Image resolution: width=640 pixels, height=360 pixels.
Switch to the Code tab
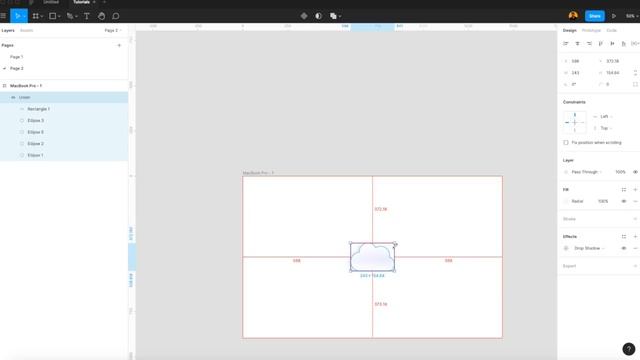[611, 30]
